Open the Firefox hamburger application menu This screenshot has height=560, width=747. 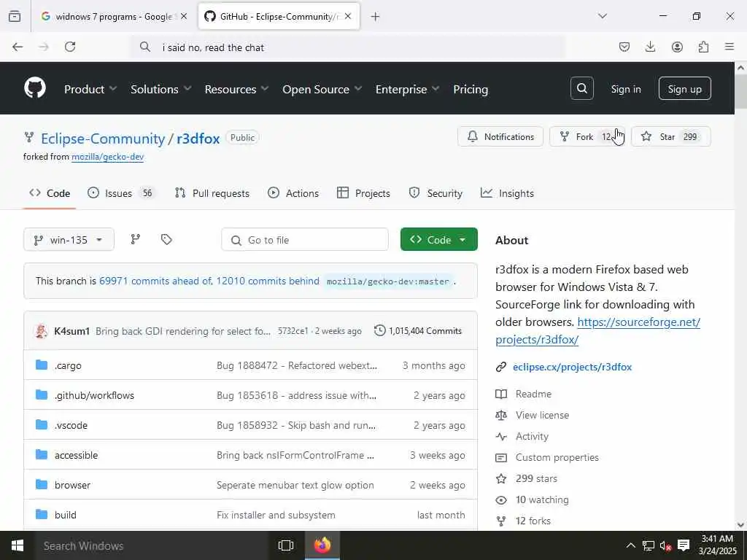[x=729, y=47]
